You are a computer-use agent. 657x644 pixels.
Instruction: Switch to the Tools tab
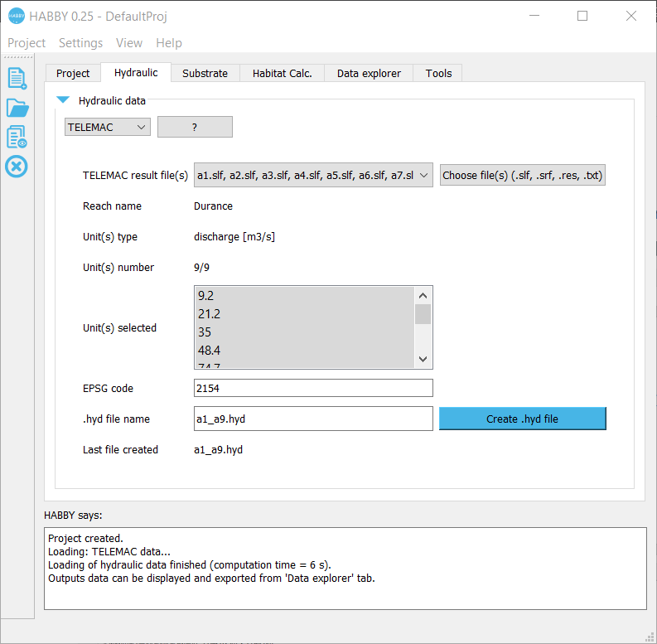coord(438,74)
